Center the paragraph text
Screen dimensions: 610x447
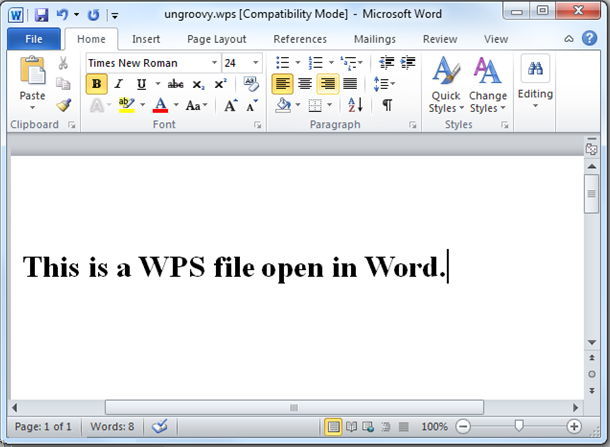tap(305, 84)
